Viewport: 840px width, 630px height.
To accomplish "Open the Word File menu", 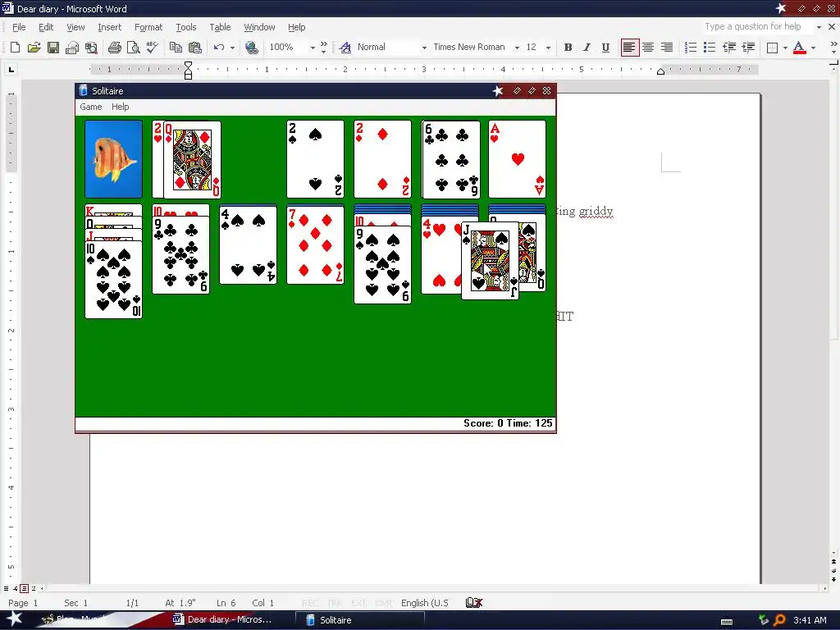I will click(19, 27).
